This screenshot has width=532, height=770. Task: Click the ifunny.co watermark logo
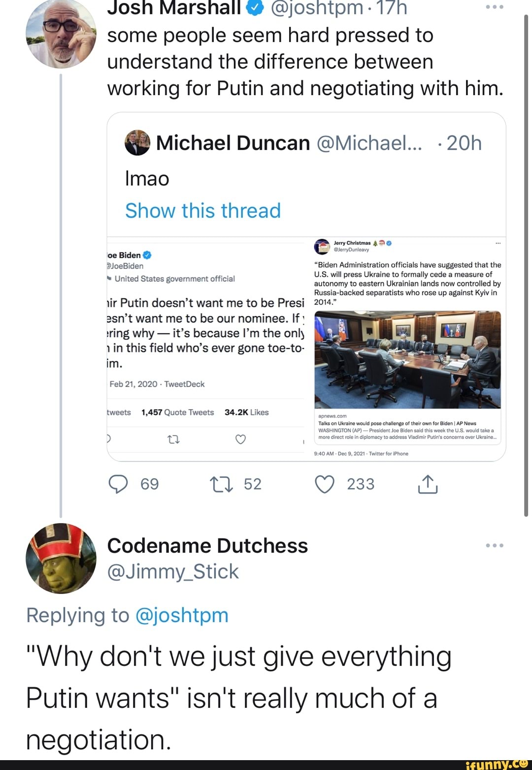coord(497,764)
